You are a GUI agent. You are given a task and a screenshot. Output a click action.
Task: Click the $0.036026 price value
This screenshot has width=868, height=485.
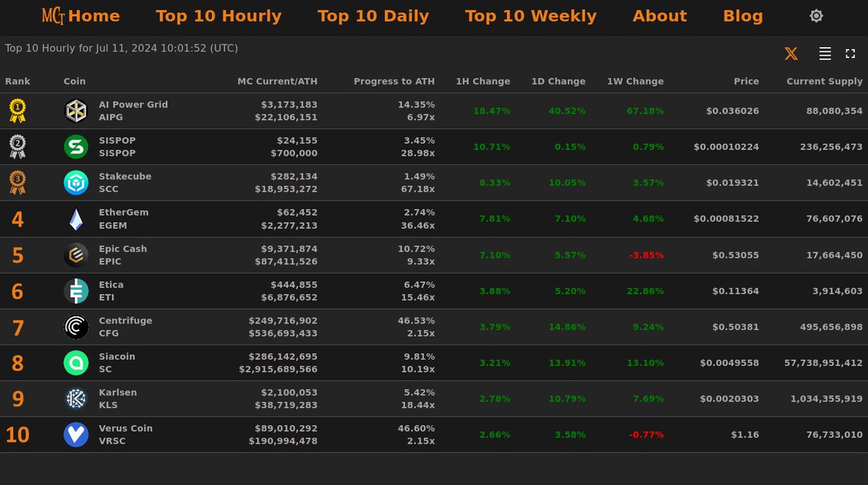pos(733,111)
